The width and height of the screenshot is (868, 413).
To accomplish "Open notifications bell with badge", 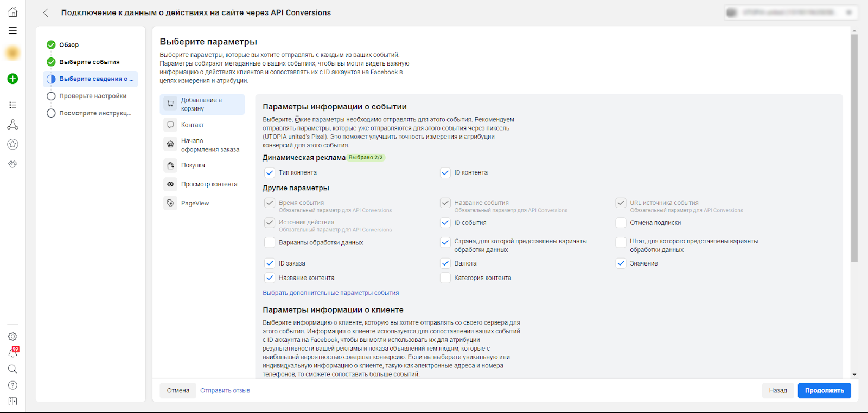I will (12, 353).
